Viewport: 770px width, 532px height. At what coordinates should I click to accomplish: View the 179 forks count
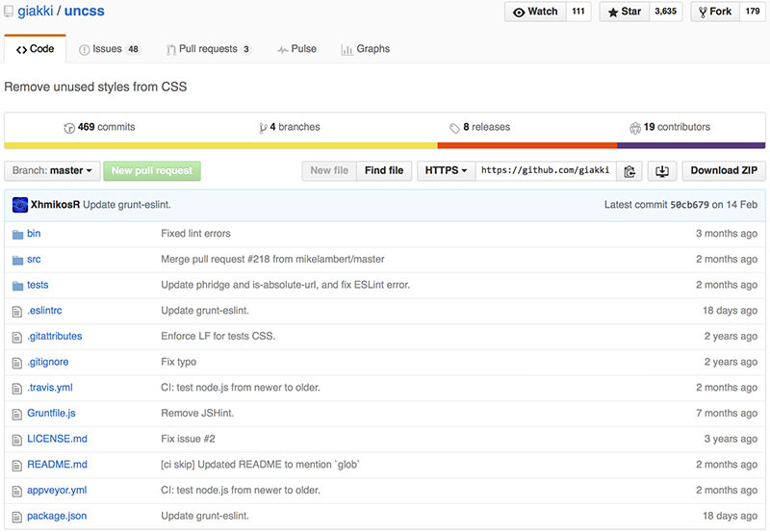[753, 12]
